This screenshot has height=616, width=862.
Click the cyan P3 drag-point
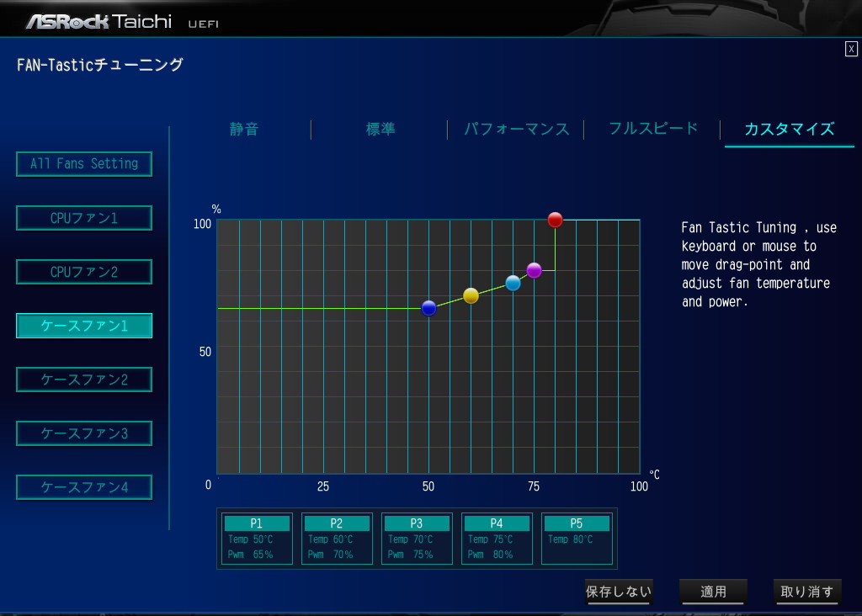coord(513,283)
